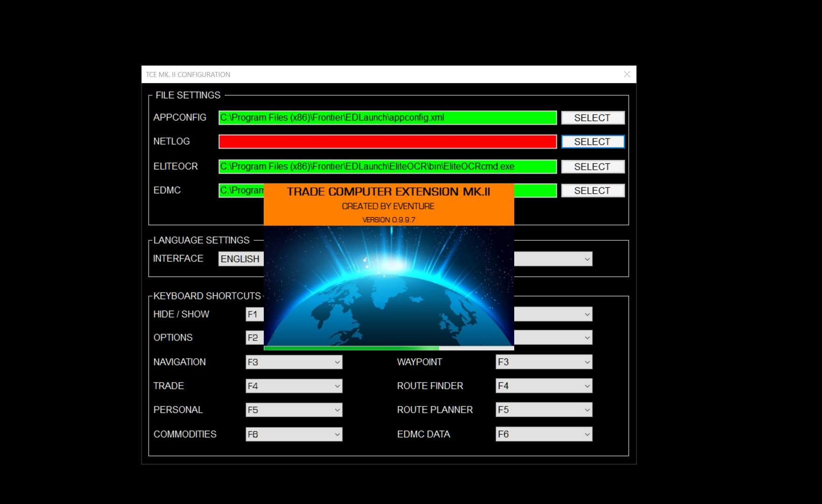
Task: Click the 'VERSION 0.9.9.7' text
Action: point(389,220)
